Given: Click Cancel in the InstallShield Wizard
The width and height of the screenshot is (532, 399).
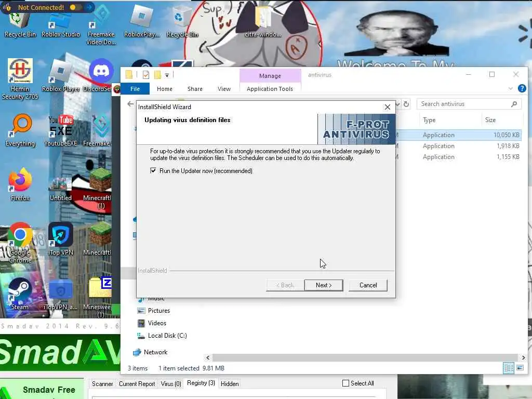Looking at the screenshot, I should tap(368, 285).
